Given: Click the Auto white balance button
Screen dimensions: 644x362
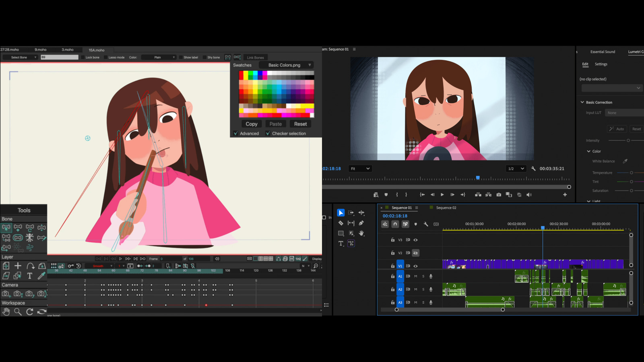Looking at the screenshot, I should [617, 129].
